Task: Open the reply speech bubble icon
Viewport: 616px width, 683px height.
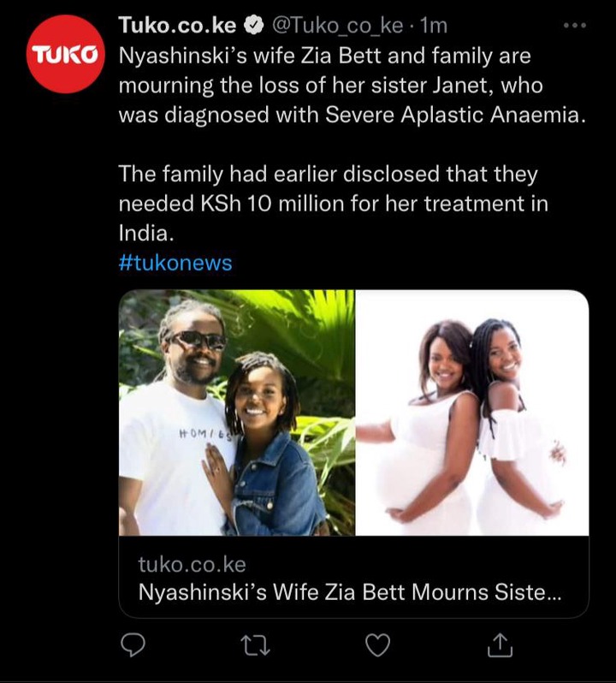Action: click(133, 645)
